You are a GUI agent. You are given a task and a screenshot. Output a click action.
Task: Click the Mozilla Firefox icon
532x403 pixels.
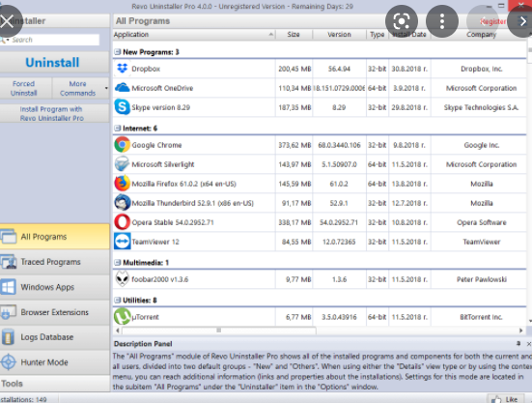[122, 184]
